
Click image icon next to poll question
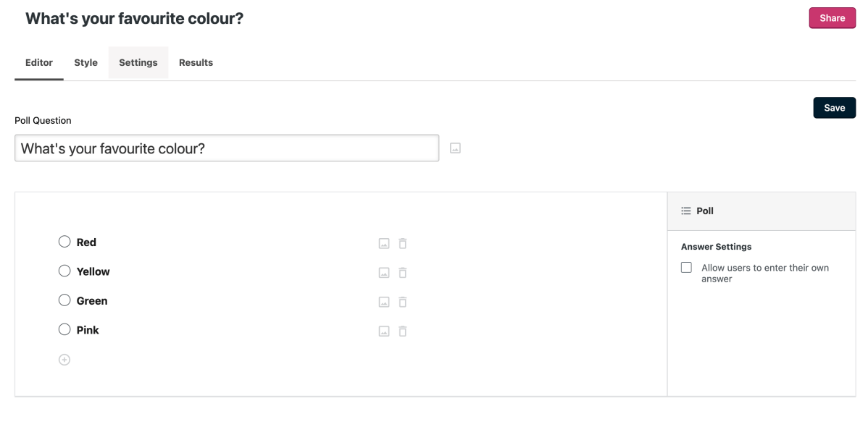(x=455, y=148)
